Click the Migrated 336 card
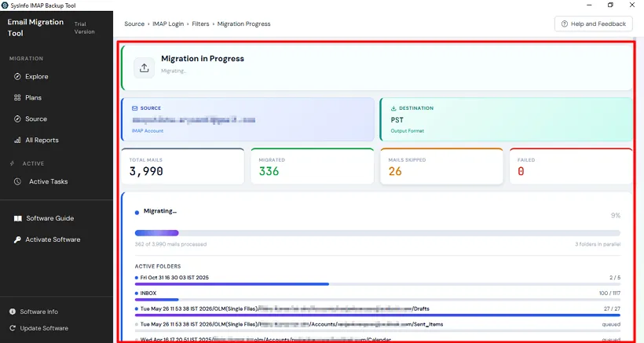This screenshot has height=343, width=644. [312, 166]
